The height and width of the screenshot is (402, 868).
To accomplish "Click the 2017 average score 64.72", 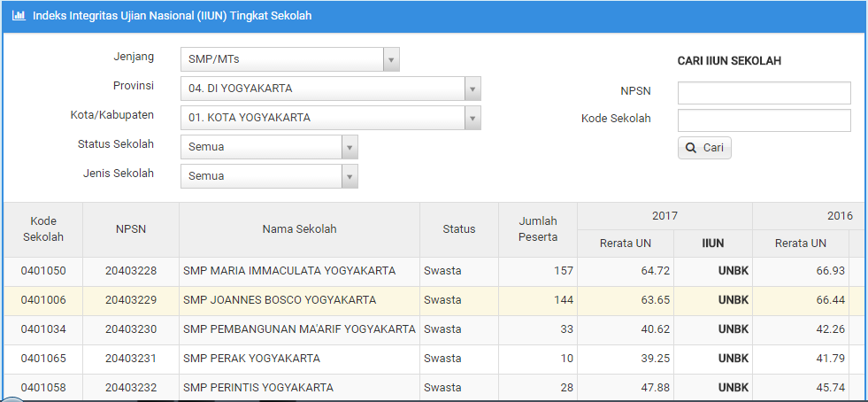I will (x=657, y=271).
